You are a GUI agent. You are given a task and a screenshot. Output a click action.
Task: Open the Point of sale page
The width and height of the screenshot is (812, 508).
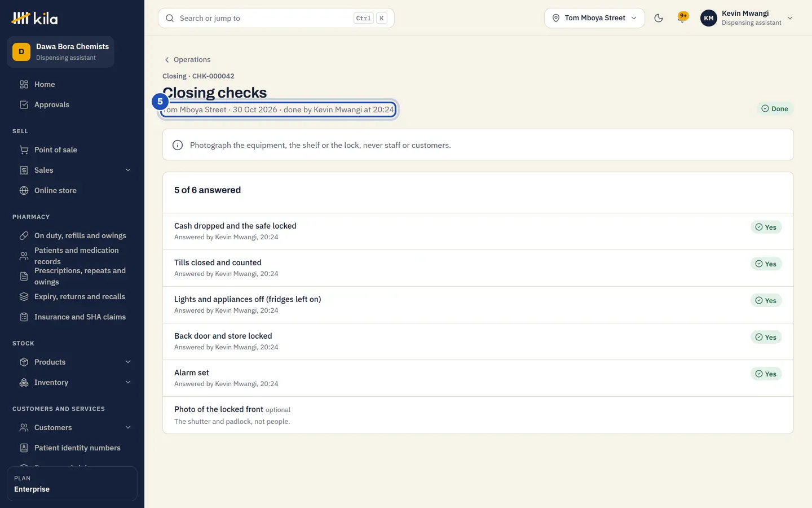[x=72, y=150]
